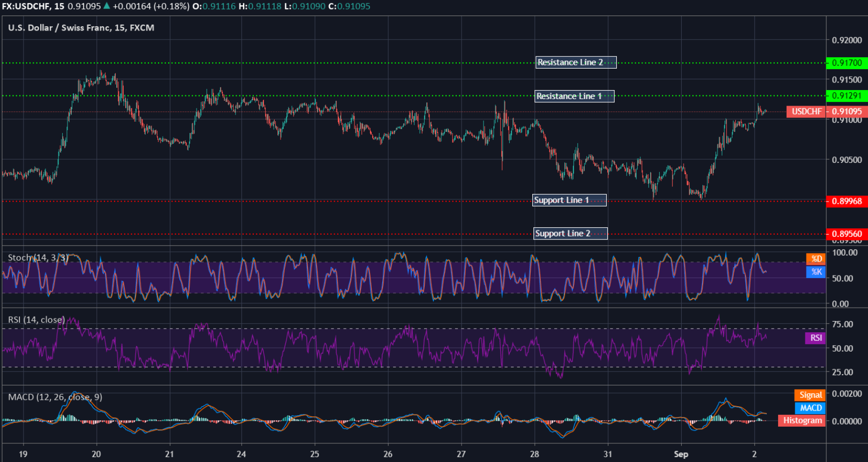868x462 pixels.
Task: Click the Stoch (14, 3, 3) indicator title
Action: point(38,258)
